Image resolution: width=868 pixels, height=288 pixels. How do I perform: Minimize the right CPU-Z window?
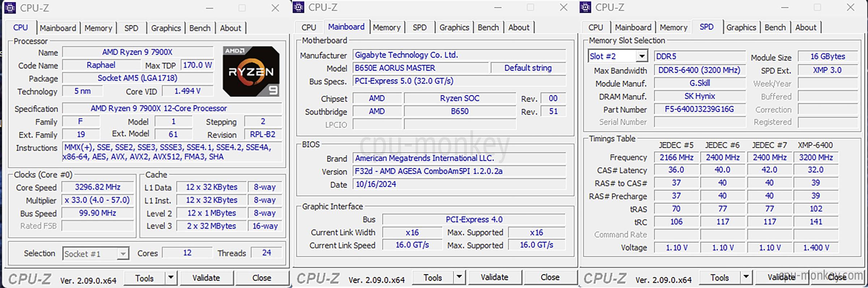785,7
